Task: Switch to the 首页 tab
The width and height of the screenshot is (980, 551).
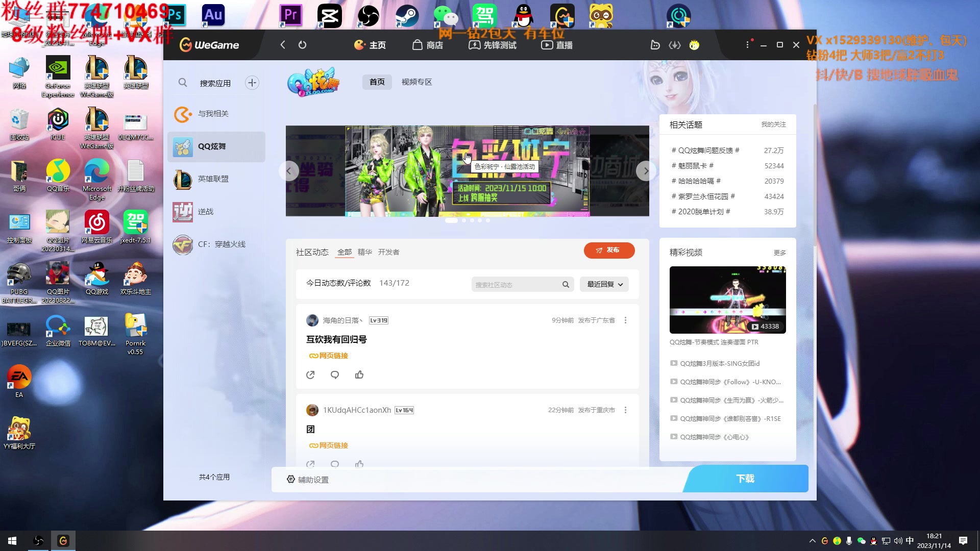Action: pos(377,82)
